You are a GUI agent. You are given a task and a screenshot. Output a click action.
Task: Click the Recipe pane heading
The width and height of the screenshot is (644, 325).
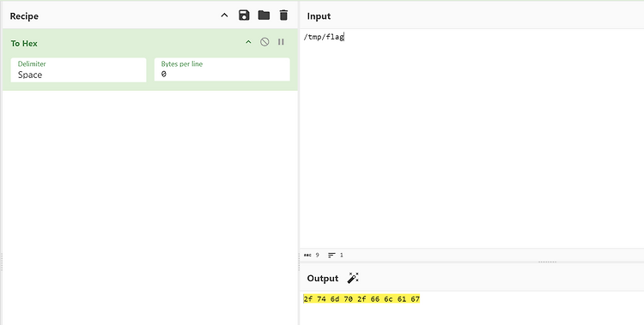tap(24, 16)
